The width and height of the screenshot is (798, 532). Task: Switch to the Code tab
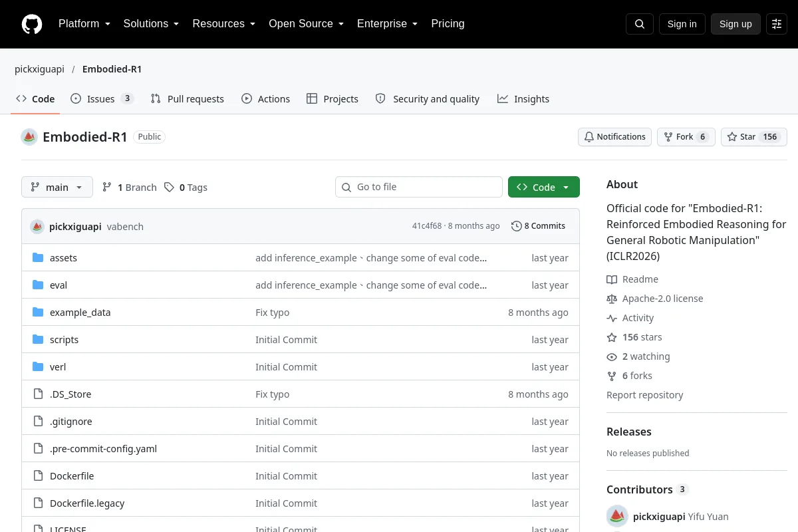(x=36, y=99)
